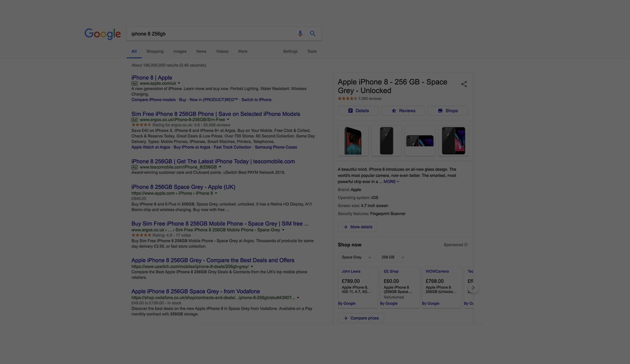Viewport: 630px width, 364px height.
Task: Open the iPhone 8 | Apple ad link
Action: (x=152, y=77)
